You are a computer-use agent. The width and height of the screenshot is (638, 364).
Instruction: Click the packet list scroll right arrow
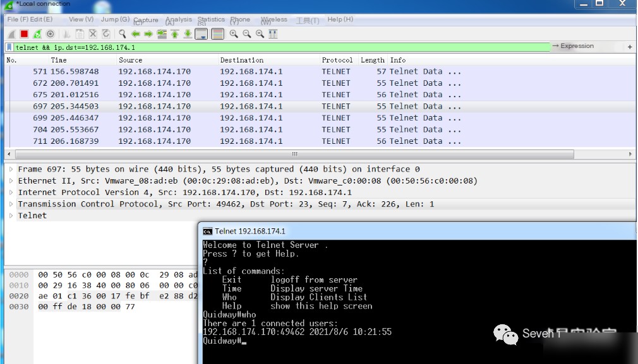630,155
